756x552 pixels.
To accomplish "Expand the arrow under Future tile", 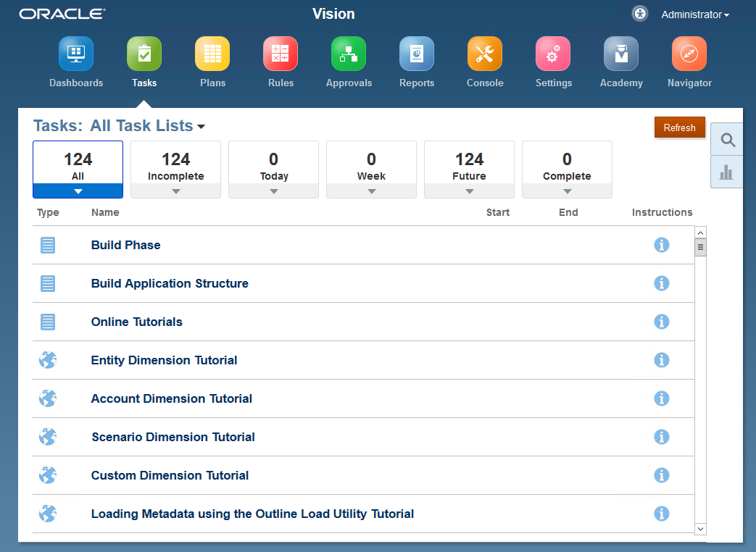I will coord(469,191).
